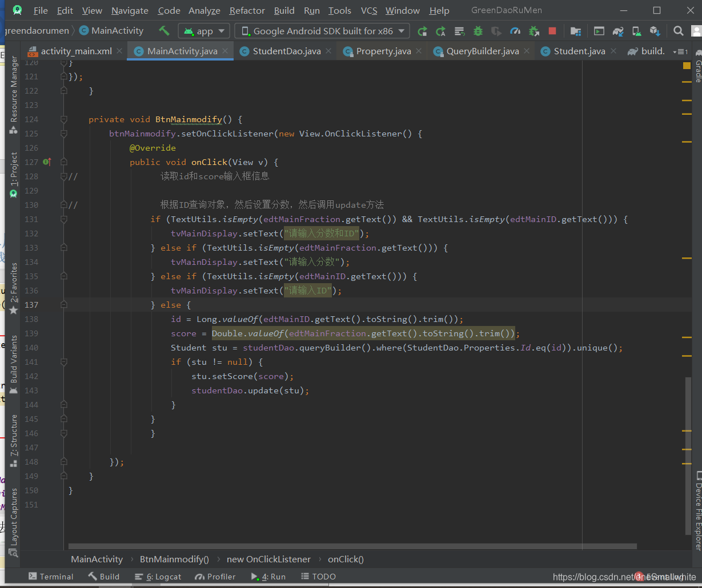Toggle the Resource Manager tool window
The height and width of the screenshot is (588, 702).
pos(14,95)
